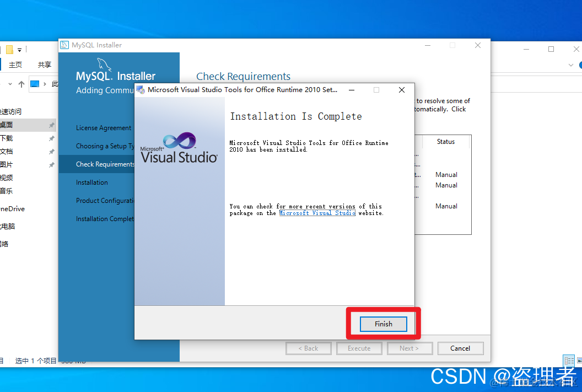Open the 主页 tab in File Explorer
582x392 pixels.
(15, 65)
